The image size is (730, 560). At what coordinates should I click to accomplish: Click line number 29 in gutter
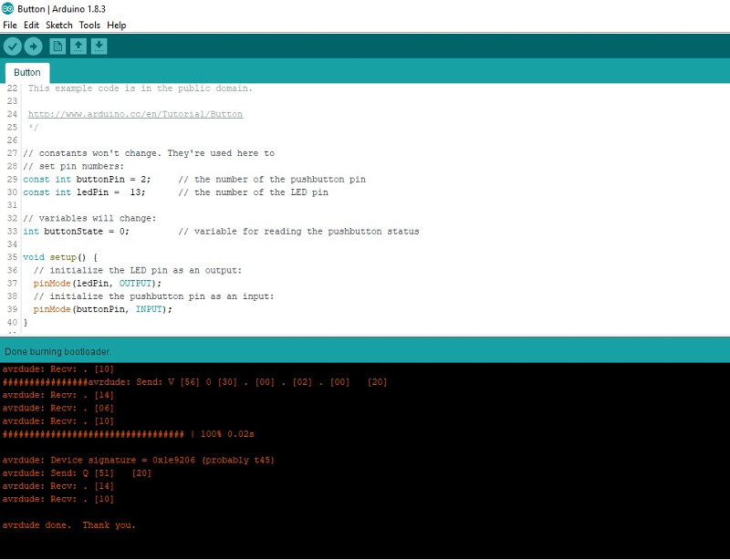(12, 180)
